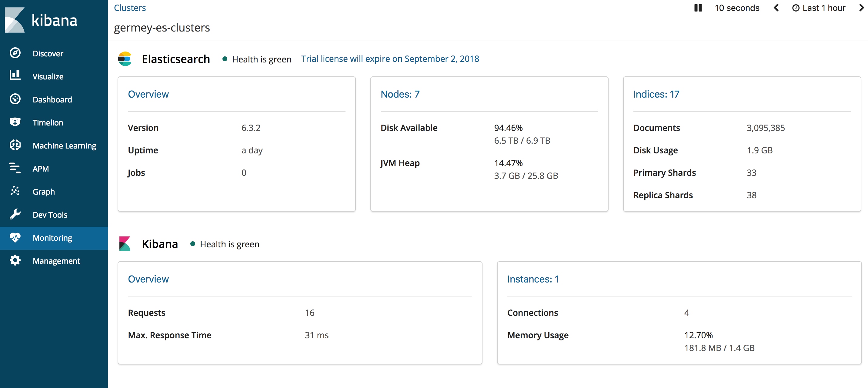Navigate to Machine Learning icon
Viewport: 868px width, 388px height.
click(x=14, y=145)
